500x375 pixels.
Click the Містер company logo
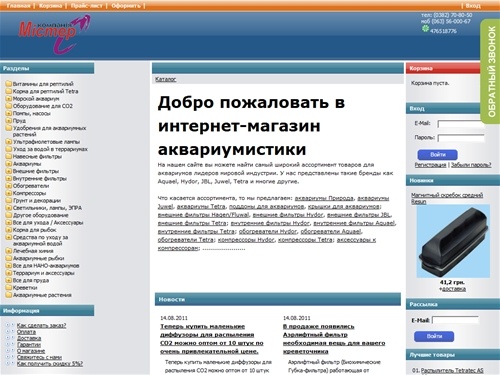click(x=54, y=34)
